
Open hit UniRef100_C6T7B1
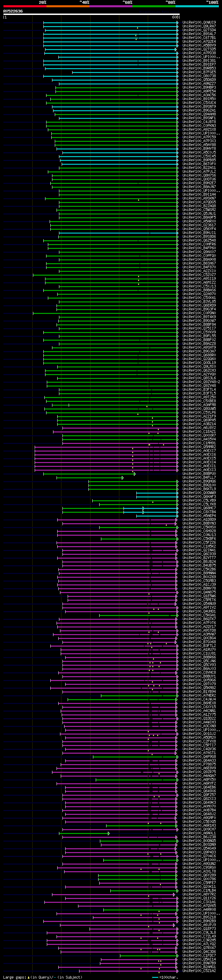pyautogui.click(x=199, y=38)
